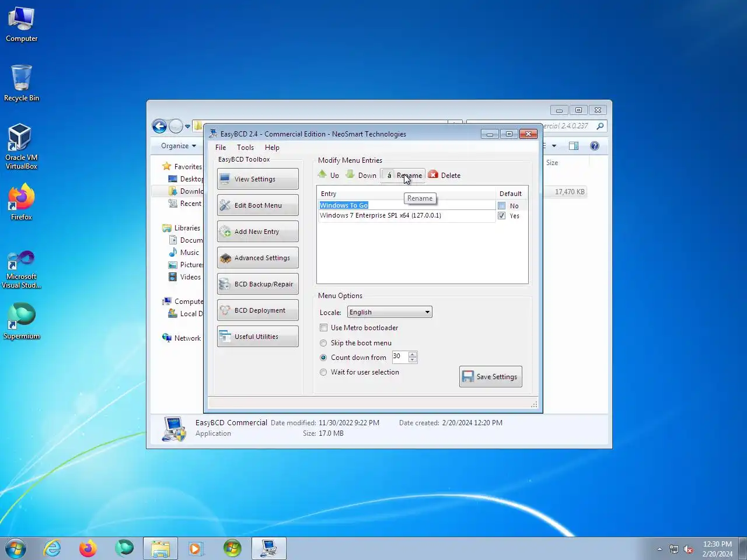Open the Locale dropdown
The height and width of the screenshot is (560, 747).
coord(390,312)
